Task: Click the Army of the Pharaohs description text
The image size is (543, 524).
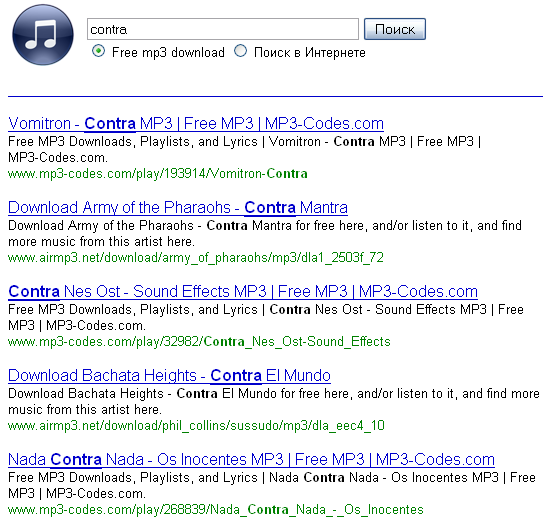Action: (x=265, y=233)
